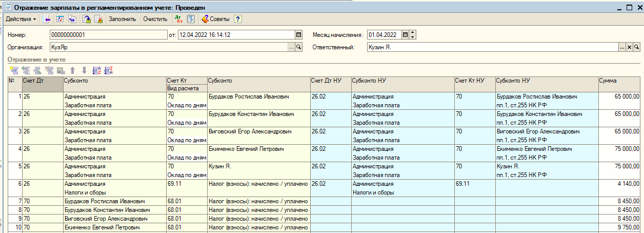Decrease Месяц начисления with the down arrow
The width and height of the screenshot is (644, 233).
[413, 37]
